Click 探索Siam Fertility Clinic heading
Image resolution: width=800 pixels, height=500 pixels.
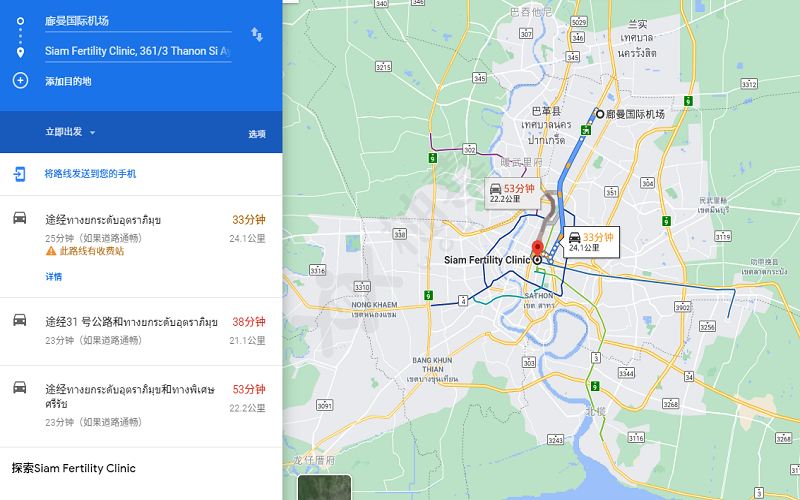[x=73, y=468]
